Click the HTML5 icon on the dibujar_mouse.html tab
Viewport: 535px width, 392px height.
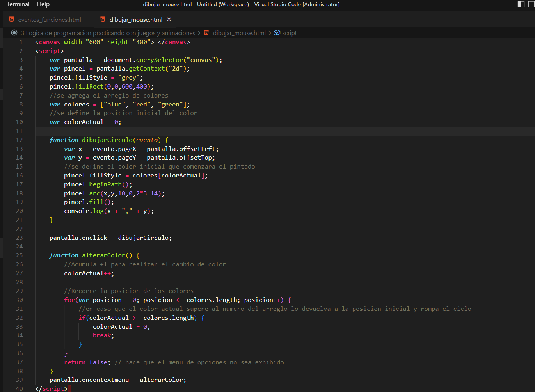click(103, 20)
